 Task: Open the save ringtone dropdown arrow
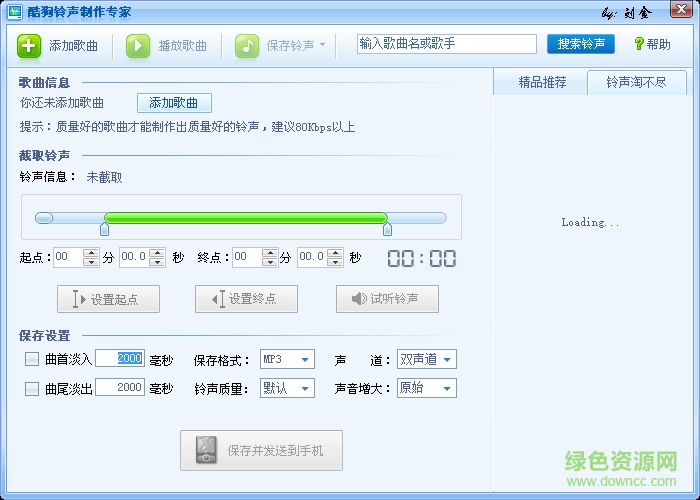pyautogui.click(x=322, y=45)
